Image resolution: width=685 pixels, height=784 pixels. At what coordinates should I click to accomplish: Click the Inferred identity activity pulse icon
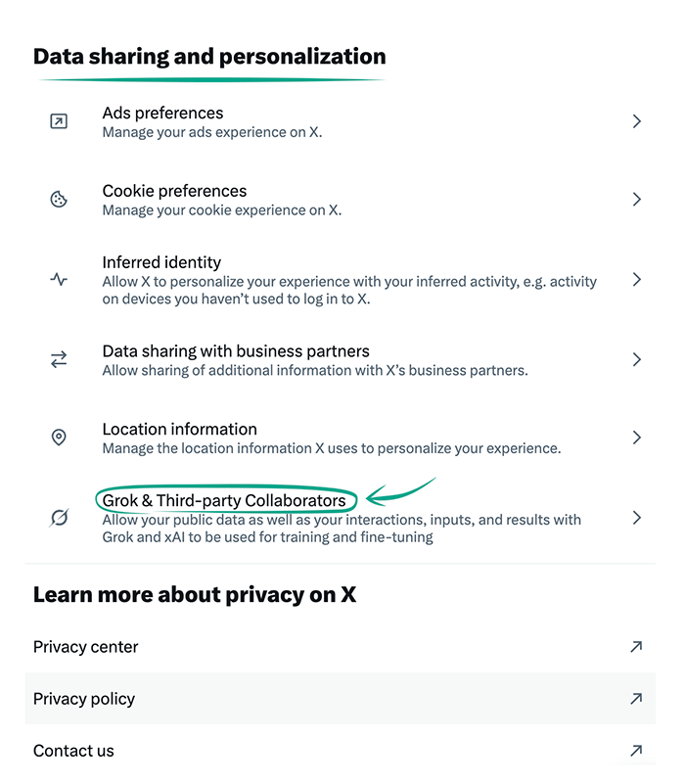click(x=59, y=280)
